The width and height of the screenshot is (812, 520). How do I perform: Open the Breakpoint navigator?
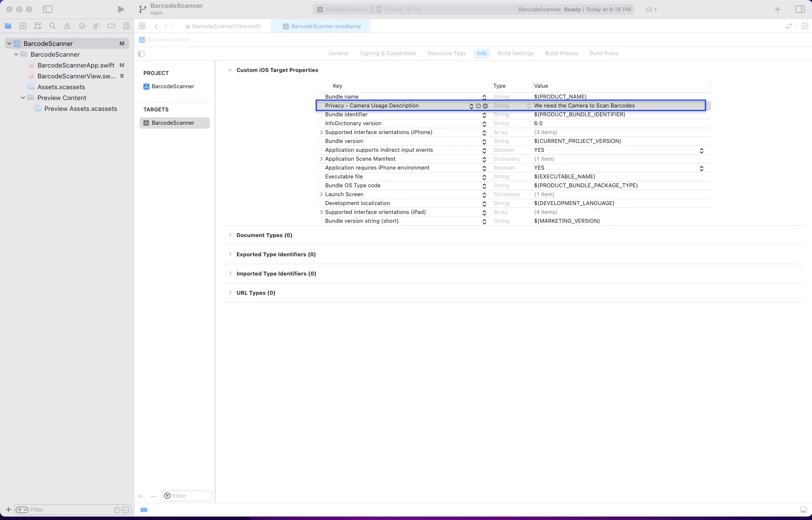click(x=111, y=26)
